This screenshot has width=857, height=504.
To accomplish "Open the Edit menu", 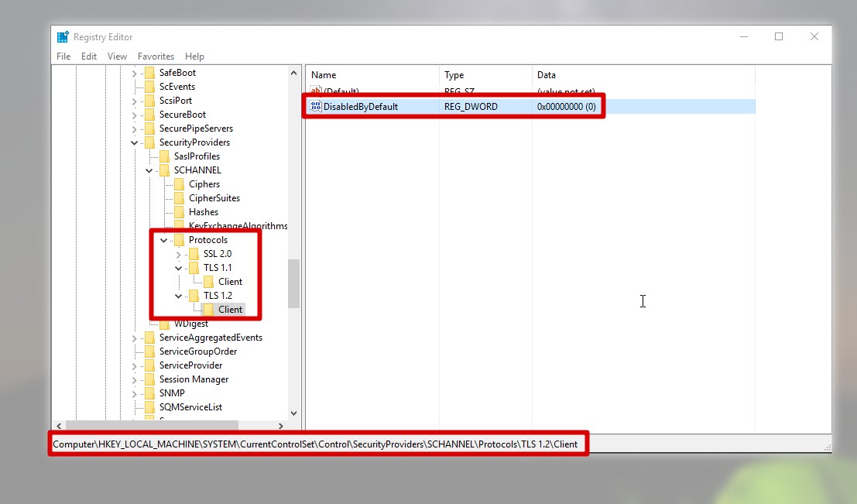I will click(89, 57).
